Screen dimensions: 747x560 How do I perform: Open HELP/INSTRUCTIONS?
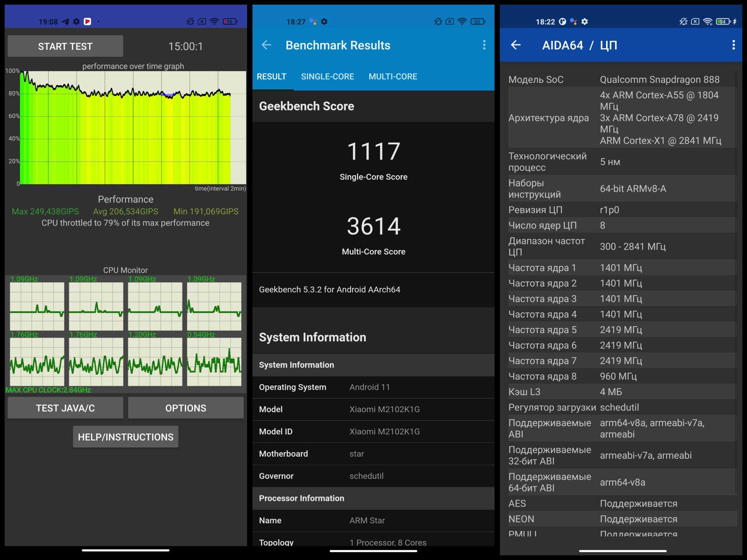[x=125, y=437]
